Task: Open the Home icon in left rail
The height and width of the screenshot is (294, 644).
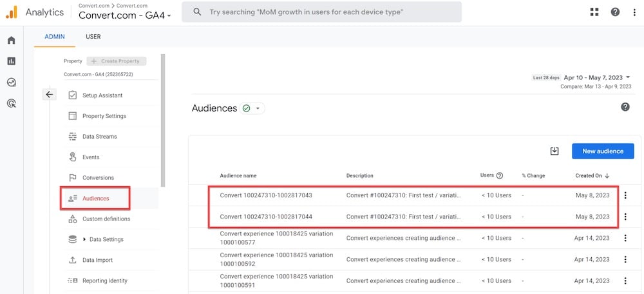Action: click(x=12, y=40)
